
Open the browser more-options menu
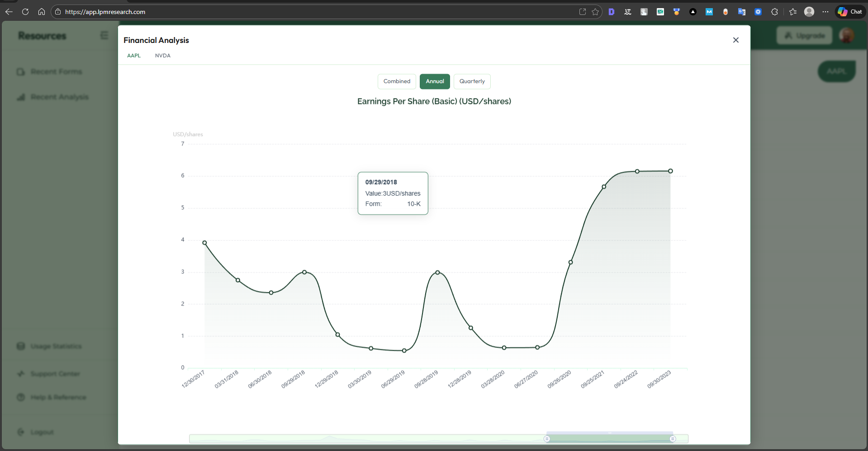pyautogui.click(x=825, y=12)
